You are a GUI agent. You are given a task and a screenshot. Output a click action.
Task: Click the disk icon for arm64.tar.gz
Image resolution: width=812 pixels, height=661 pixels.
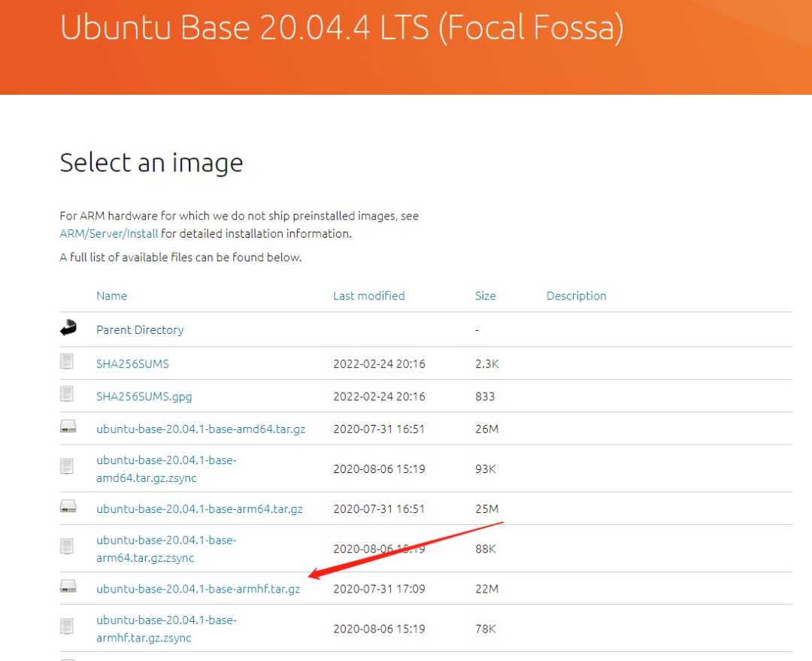pos(68,507)
